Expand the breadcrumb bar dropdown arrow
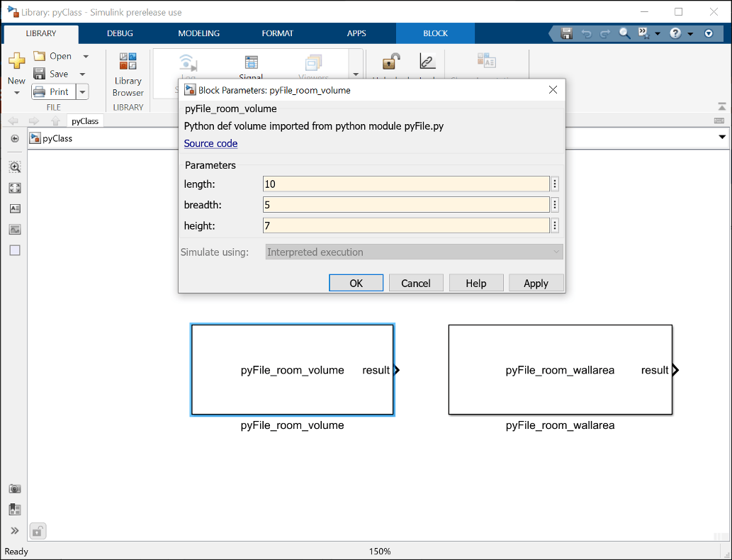The image size is (732, 560). (x=722, y=138)
